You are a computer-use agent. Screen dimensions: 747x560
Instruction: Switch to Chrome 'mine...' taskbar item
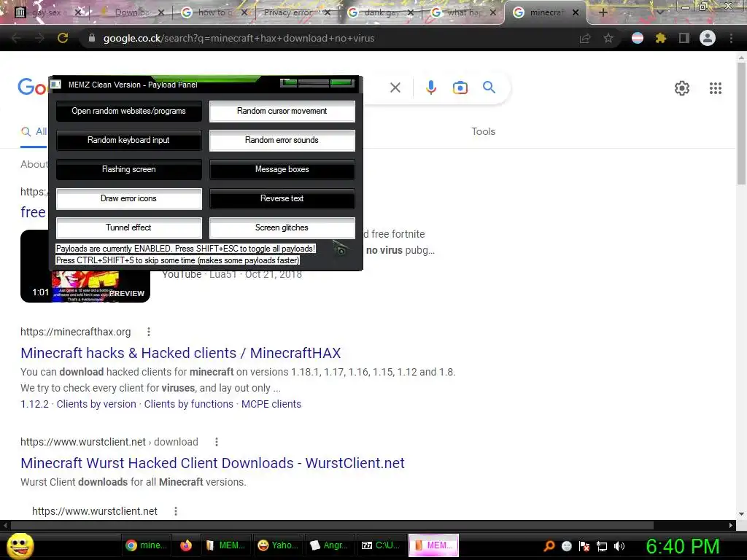[x=146, y=545]
